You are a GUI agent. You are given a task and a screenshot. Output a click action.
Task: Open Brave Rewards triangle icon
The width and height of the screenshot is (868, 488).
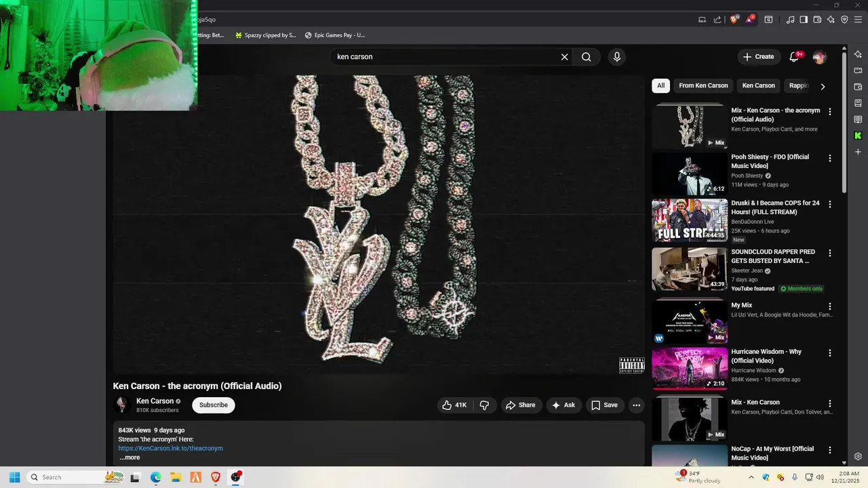750,20
